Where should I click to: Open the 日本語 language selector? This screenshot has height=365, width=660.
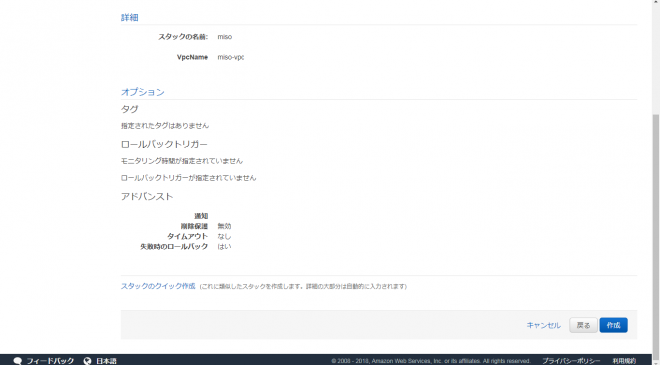click(x=106, y=361)
